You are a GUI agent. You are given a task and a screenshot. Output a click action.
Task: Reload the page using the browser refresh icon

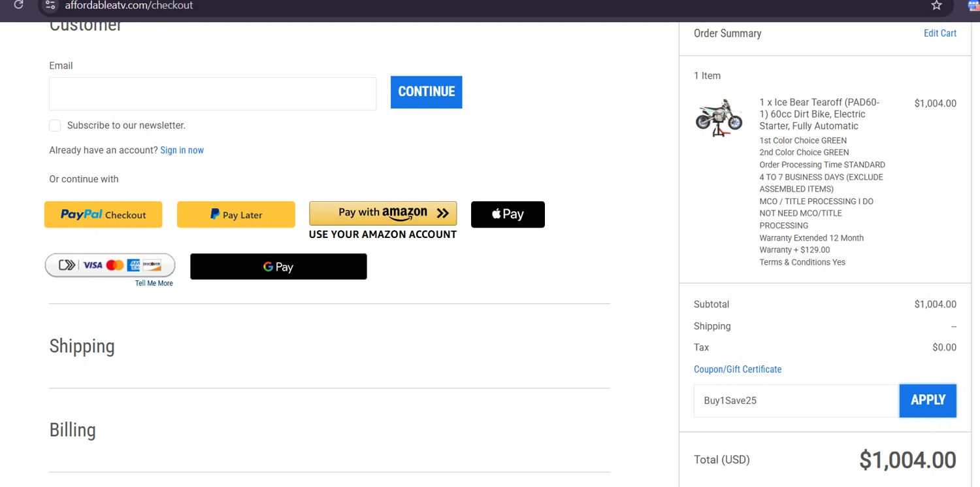(18, 5)
